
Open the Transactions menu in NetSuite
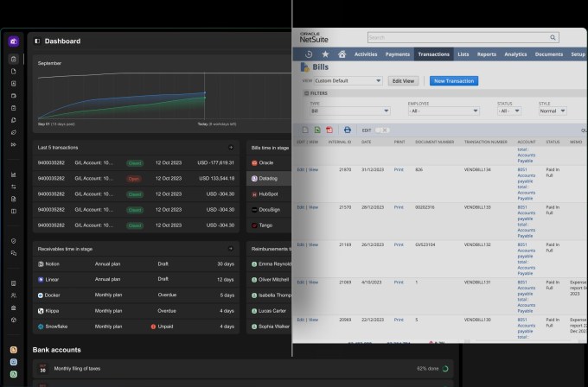click(x=433, y=54)
